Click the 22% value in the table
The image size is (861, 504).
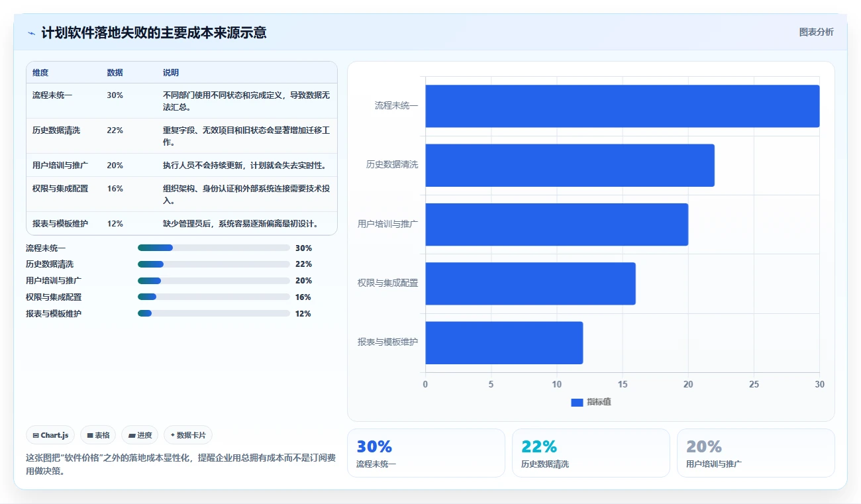pyautogui.click(x=115, y=130)
